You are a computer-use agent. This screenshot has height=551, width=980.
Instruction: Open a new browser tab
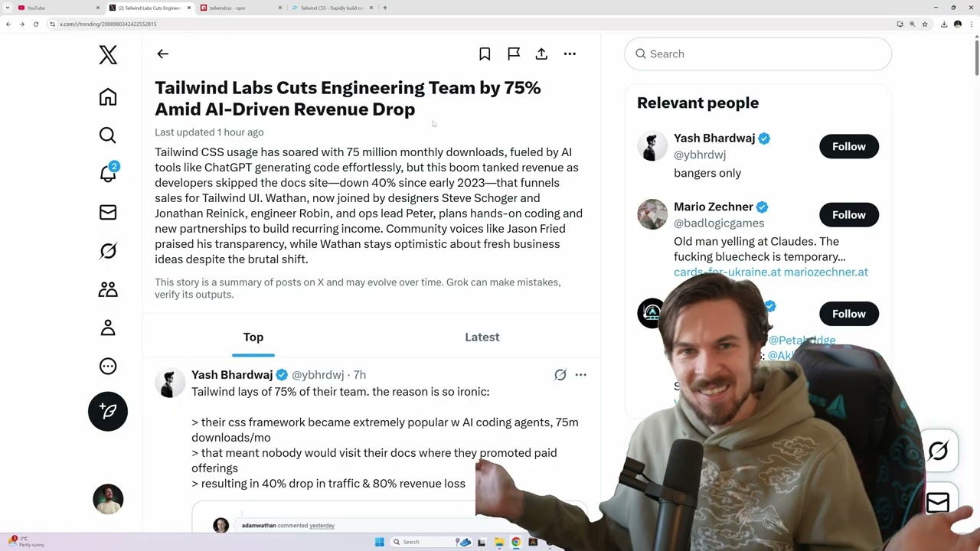[385, 8]
